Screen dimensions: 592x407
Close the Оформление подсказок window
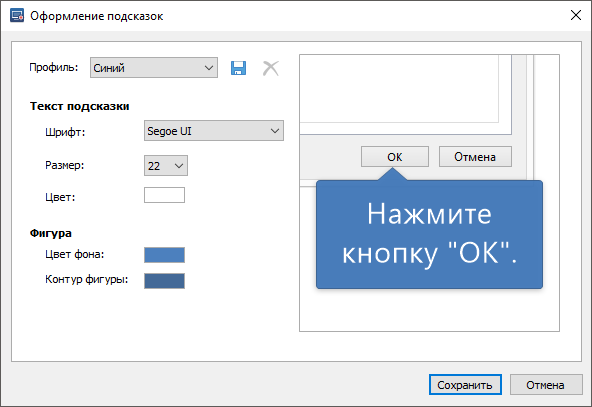click(575, 15)
